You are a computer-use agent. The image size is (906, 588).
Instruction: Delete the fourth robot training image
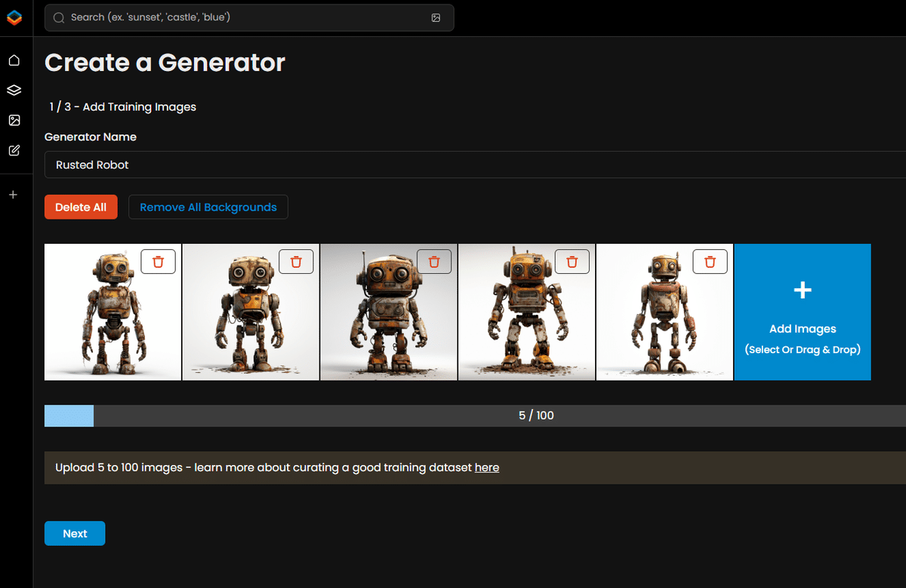click(572, 261)
